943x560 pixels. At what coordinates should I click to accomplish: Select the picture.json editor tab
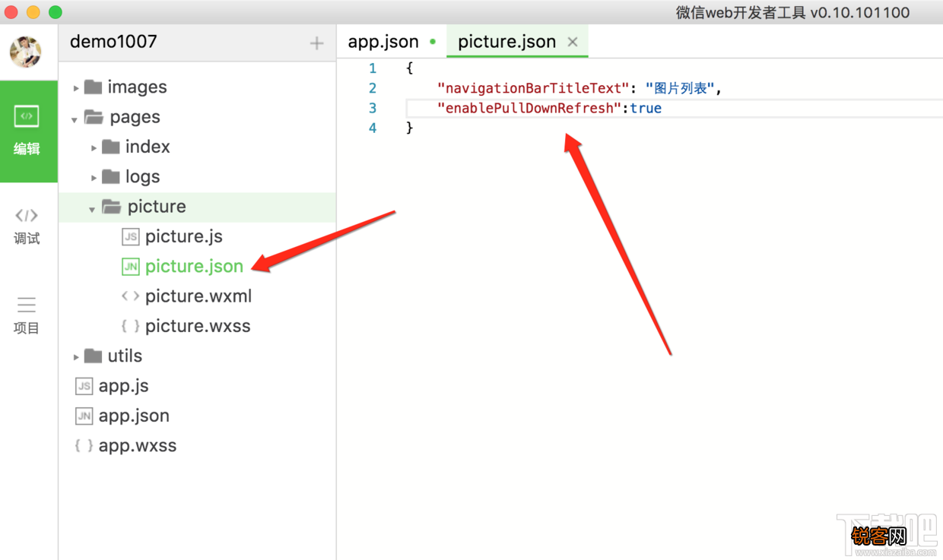(506, 42)
